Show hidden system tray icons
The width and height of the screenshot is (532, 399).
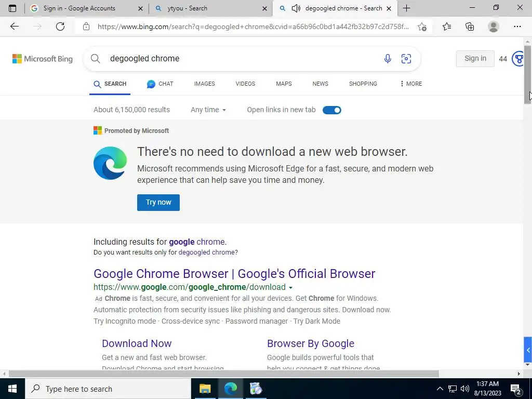point(440,389)
